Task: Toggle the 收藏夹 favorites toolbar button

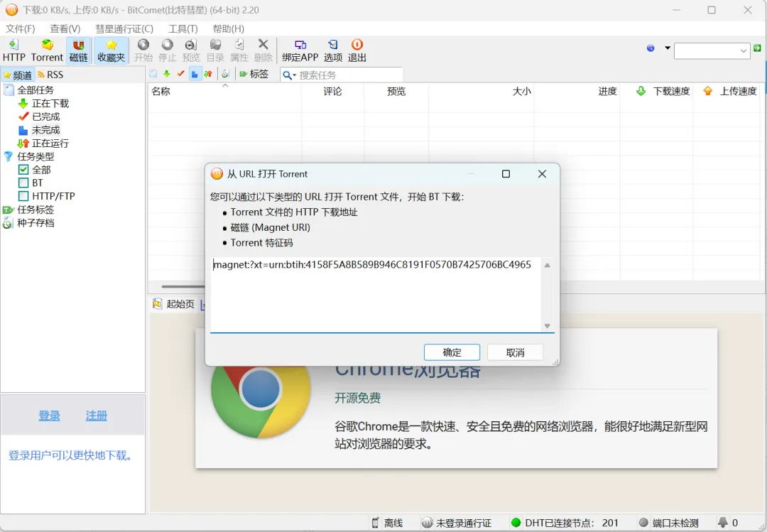Action: [x=111, y=50]
